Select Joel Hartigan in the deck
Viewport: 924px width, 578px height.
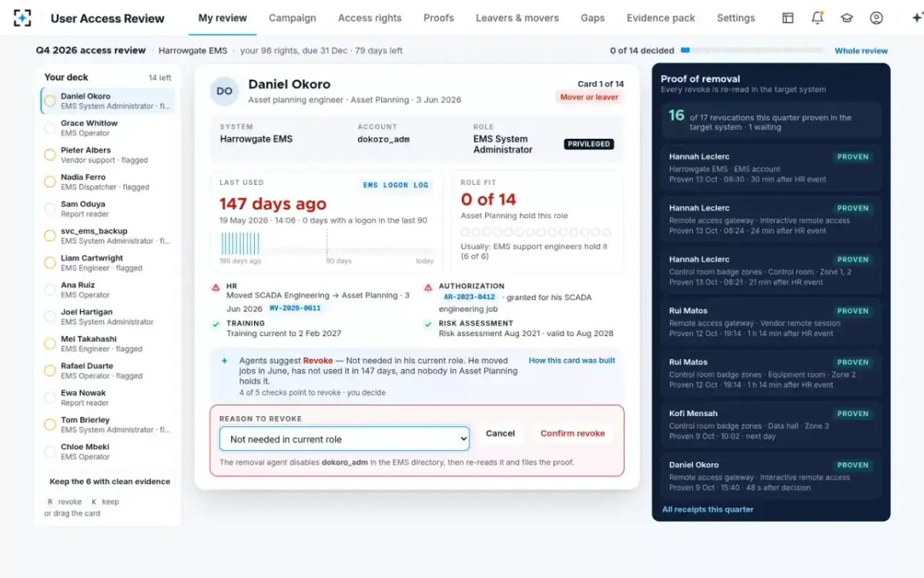click(x=108, y=317)
